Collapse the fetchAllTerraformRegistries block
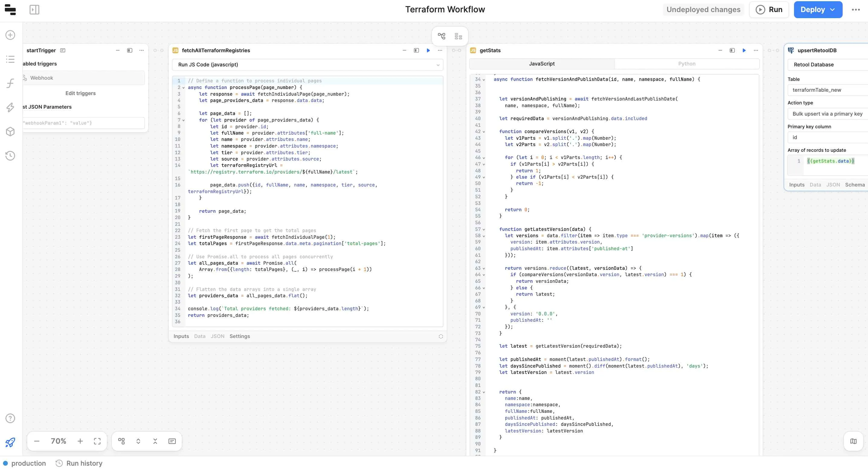This screenshot has width=868, height=469. pyautogui.click(x=404, y=50)
